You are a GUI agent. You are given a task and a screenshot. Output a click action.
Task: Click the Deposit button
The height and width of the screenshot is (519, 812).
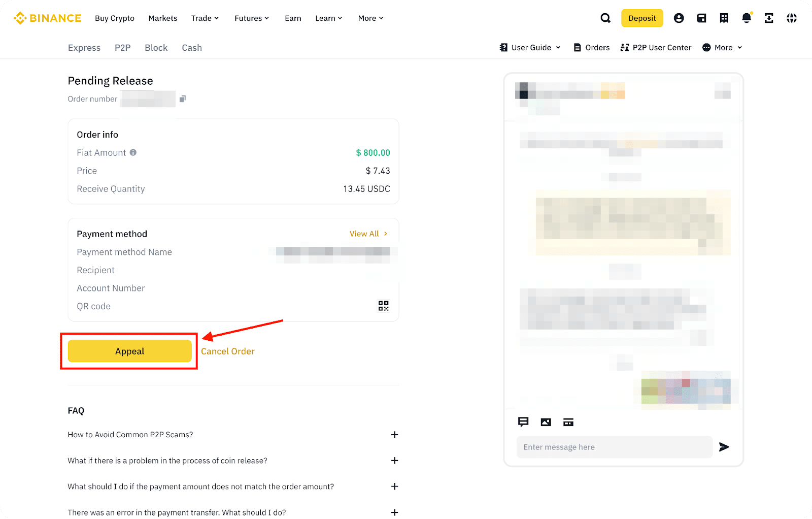(x=642, y=18)
